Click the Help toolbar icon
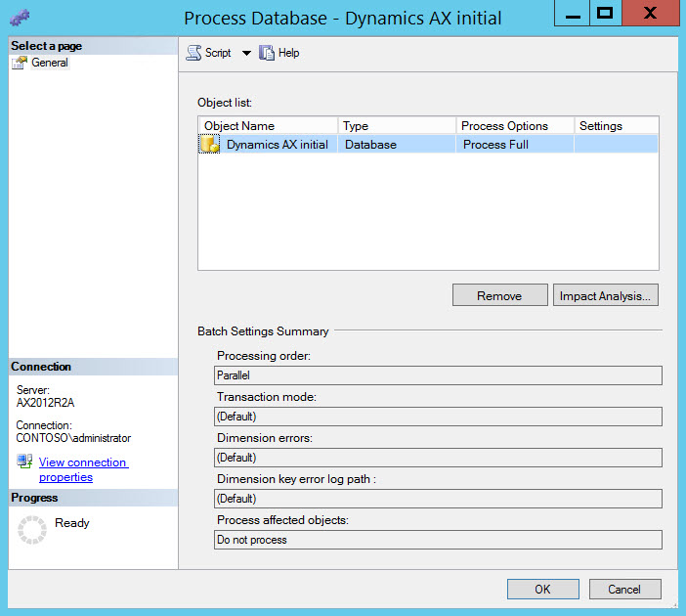 [x=267, y=53]
